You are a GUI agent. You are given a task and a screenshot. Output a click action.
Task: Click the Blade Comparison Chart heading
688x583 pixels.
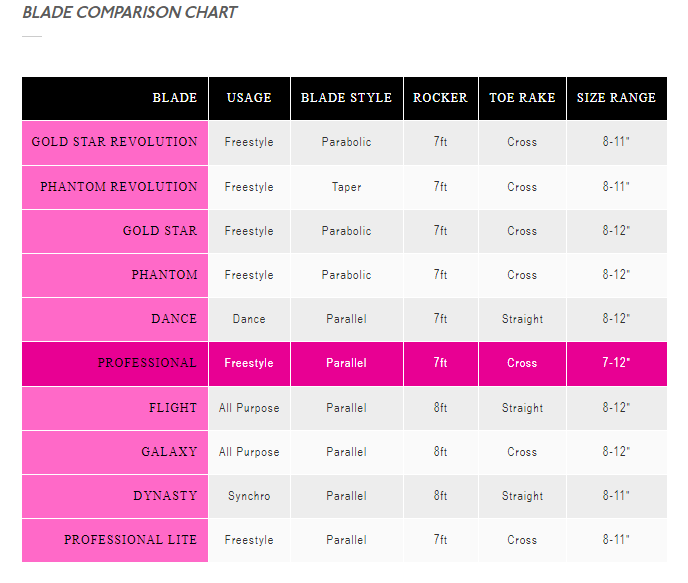[130, 13]
